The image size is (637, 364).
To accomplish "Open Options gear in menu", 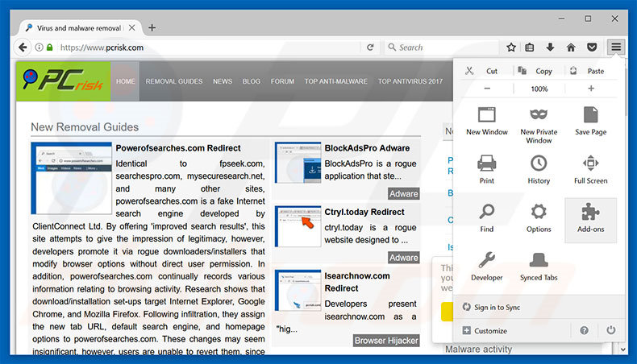I will 539,218.
